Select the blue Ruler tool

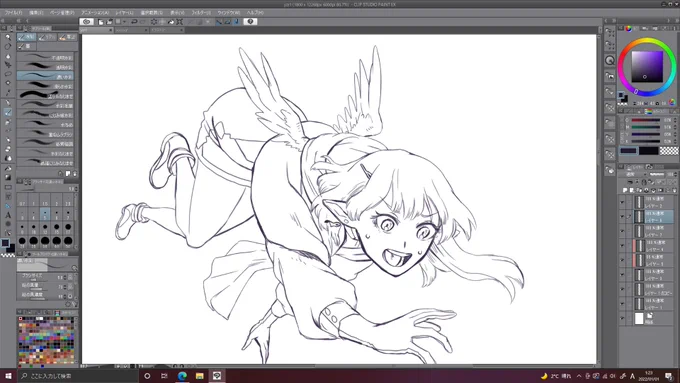pyautogui.click(x=8, y=206)
